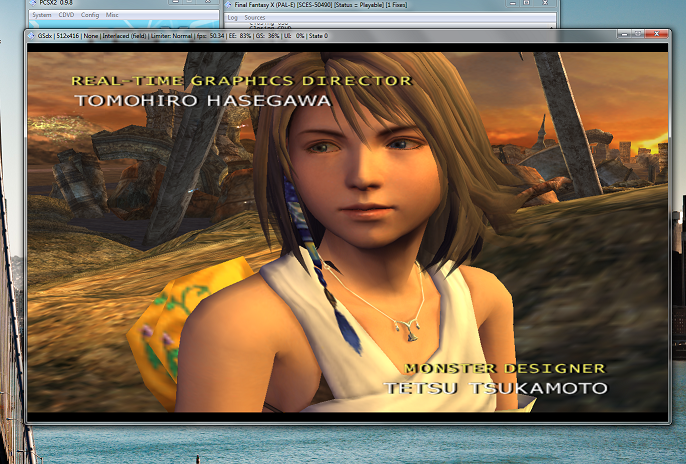686x464 pixels.
Task: Click the PCSX2 0.9.8 window icon
Action: tap(33, 3)
